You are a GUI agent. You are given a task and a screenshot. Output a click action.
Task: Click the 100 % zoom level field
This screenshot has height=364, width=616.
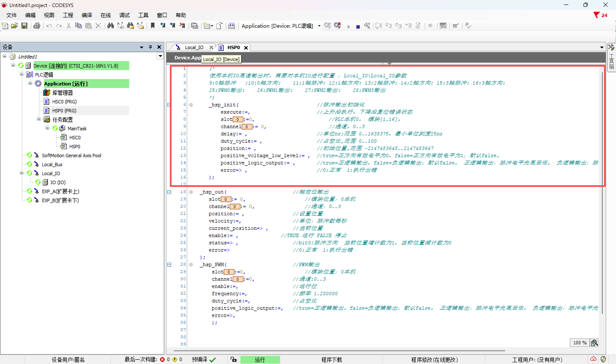point(580,343)
